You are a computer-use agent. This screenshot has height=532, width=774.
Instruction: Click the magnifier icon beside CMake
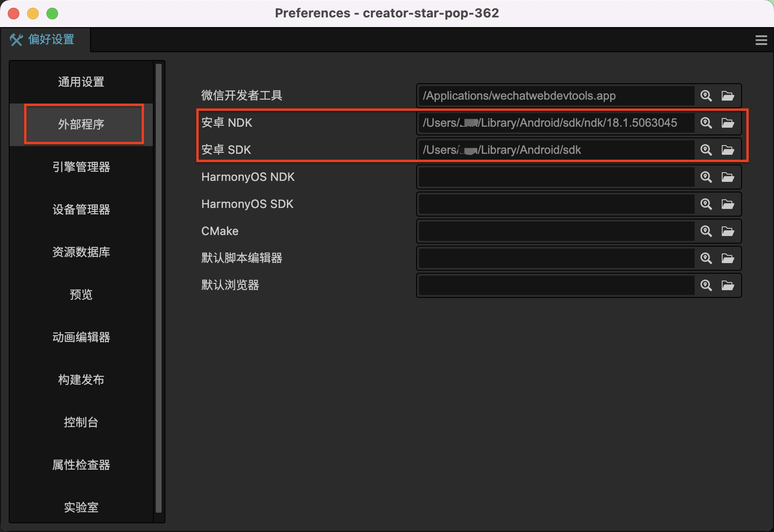pyautogui.click(x=706, y=231)
